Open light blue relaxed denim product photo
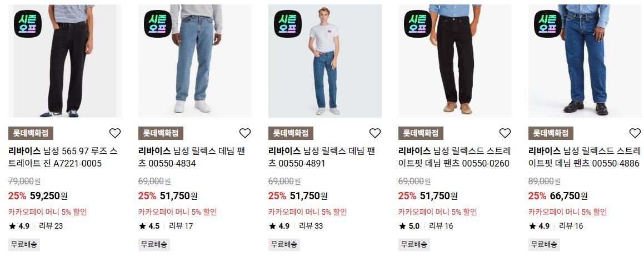The image size is (644, 262). 195,61
